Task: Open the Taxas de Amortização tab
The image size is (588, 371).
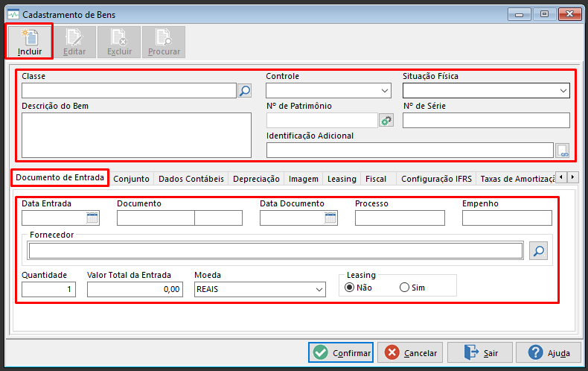Action: click(517, 179)
